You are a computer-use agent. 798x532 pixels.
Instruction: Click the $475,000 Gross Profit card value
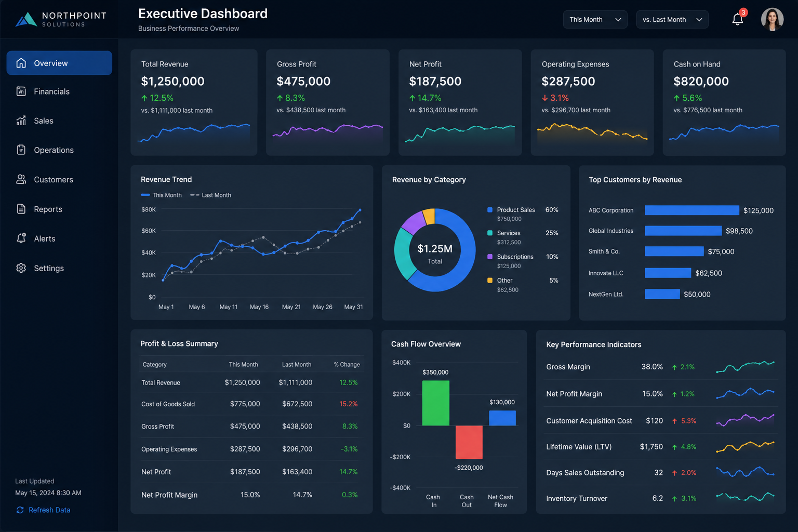304,82
